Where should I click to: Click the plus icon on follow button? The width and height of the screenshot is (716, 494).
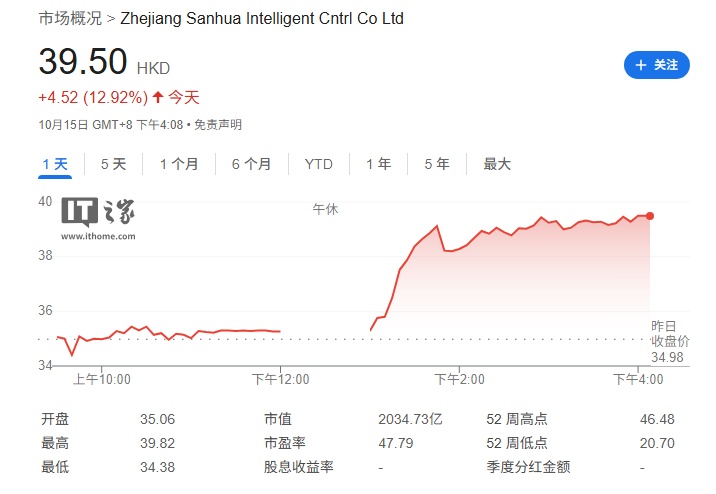tap(641, 65)
